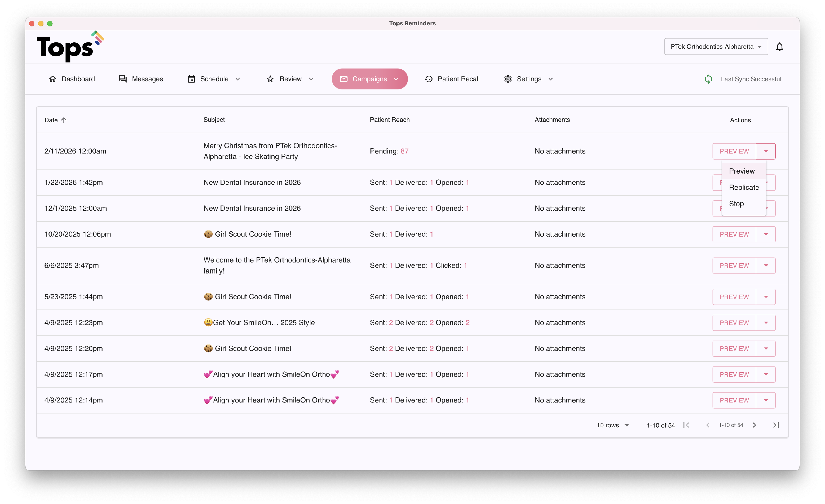Preview the Merry Christmas campaign

point(734,151)
